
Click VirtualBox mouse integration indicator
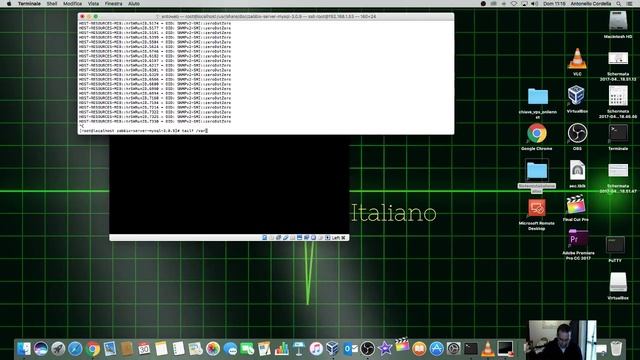(327, 238)
